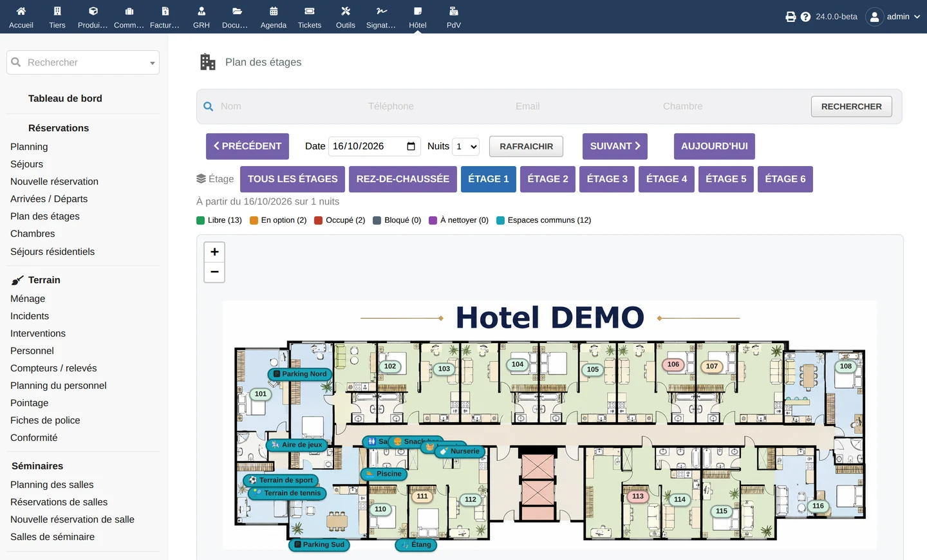Click the Occupé red legend swatch
This screenshot has width=927, height=560.
tap(318, 220)
